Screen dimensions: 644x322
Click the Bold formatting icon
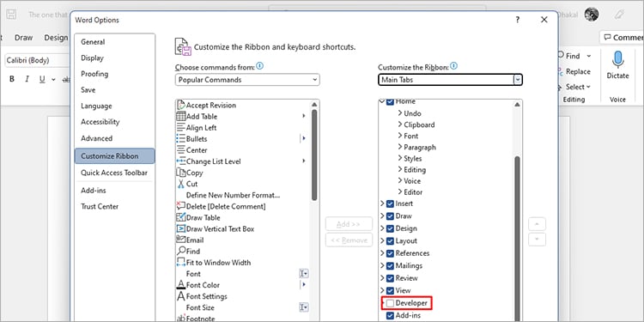tap(12, 79)
